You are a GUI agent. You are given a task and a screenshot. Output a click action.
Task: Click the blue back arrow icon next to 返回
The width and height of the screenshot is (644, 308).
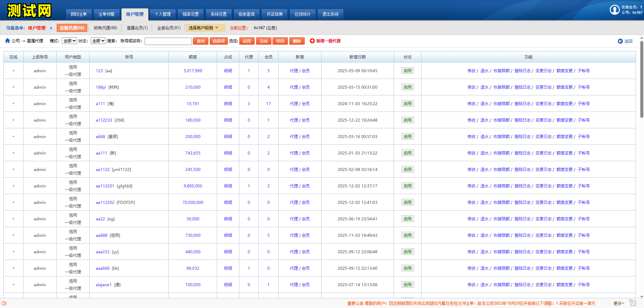click(x=620, y=41)
